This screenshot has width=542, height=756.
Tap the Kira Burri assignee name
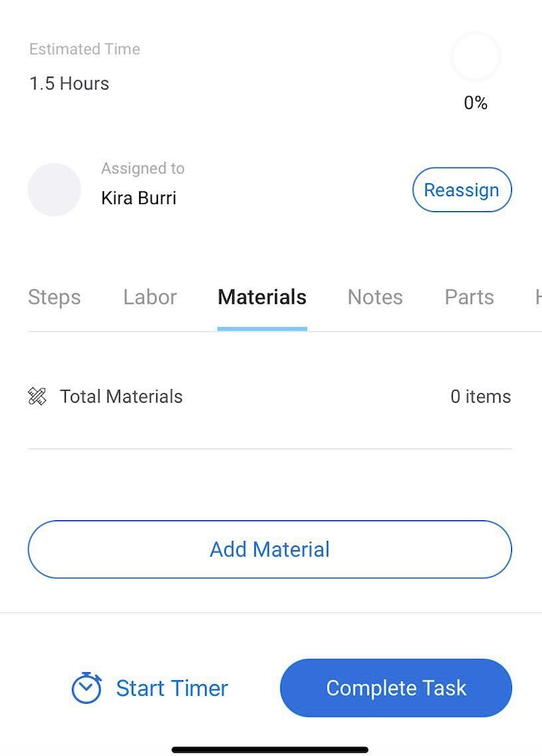click(x=139, y=198)
